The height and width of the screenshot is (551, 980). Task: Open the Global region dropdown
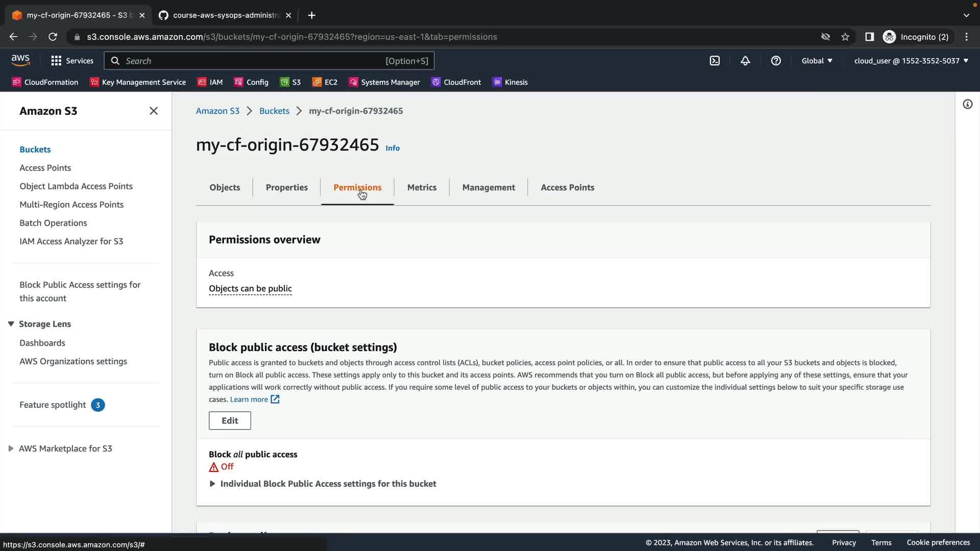tap(817, 61)
